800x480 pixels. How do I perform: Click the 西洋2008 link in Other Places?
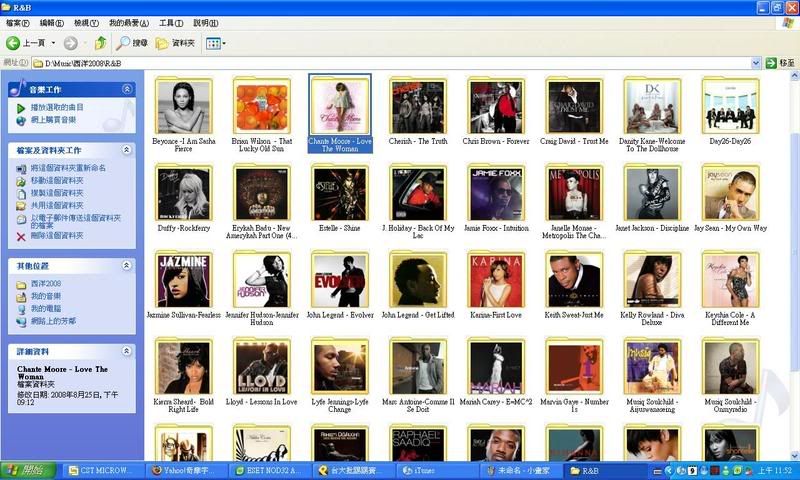click(45, 284)
